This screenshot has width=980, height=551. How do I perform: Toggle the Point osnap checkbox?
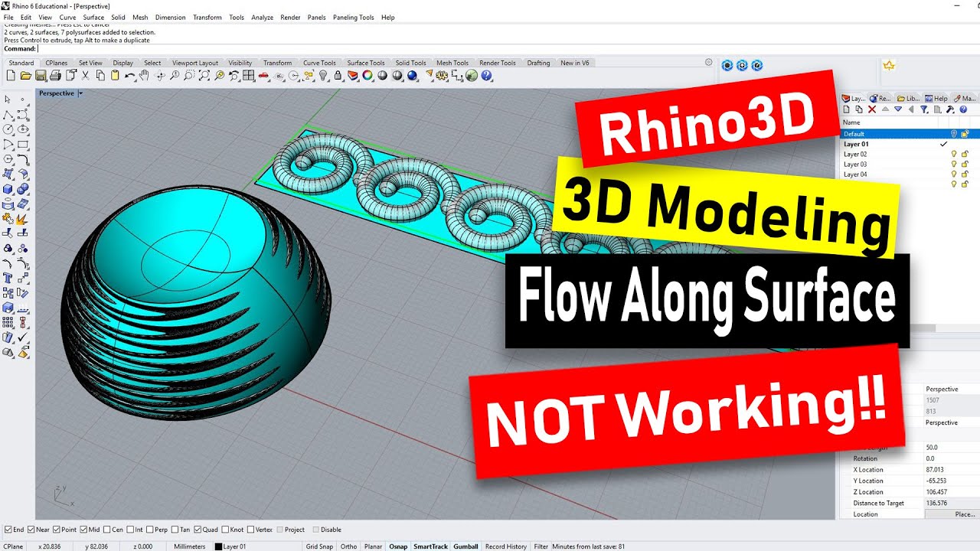(57, 530)
